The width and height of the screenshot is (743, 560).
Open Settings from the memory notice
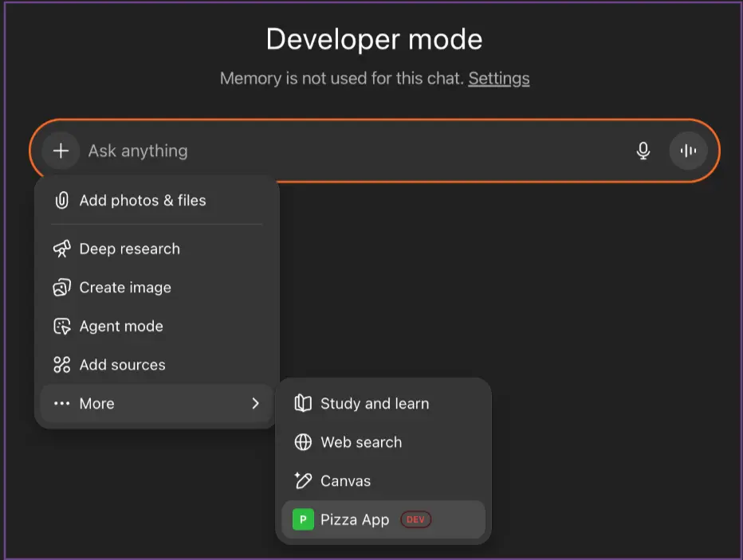pos(498,78)
